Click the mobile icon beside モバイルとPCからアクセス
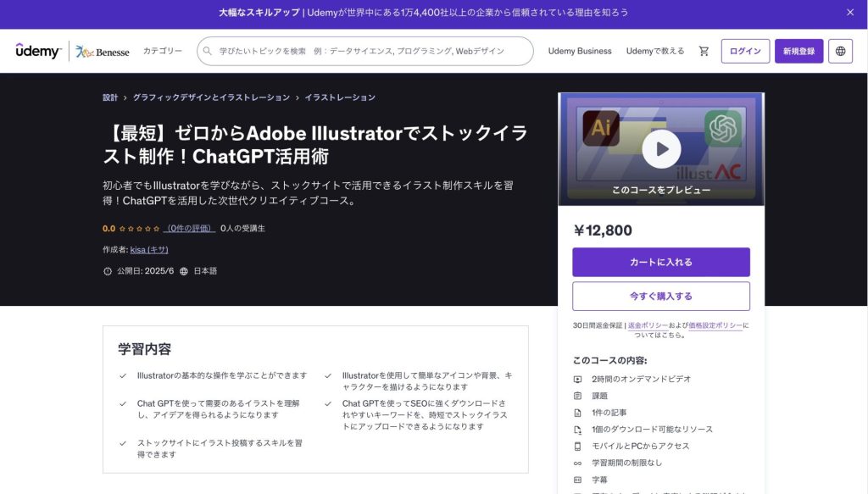Image resolution: width=868 pixels, height=494 pixels. click(577, 447)
